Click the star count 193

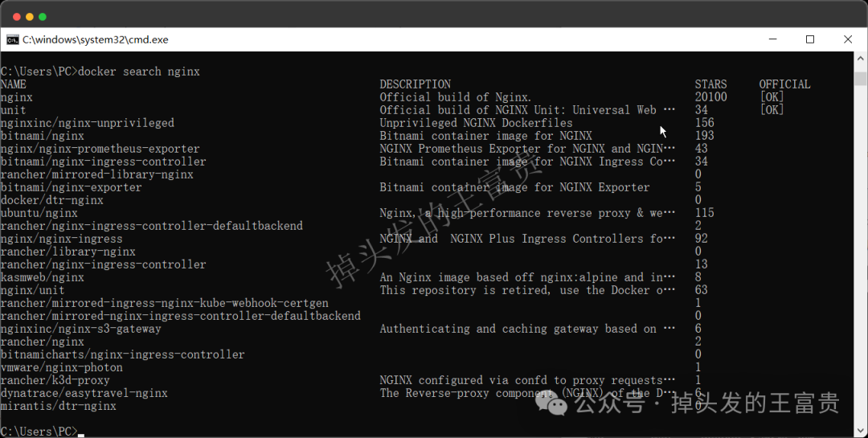(x=705, y=136)
